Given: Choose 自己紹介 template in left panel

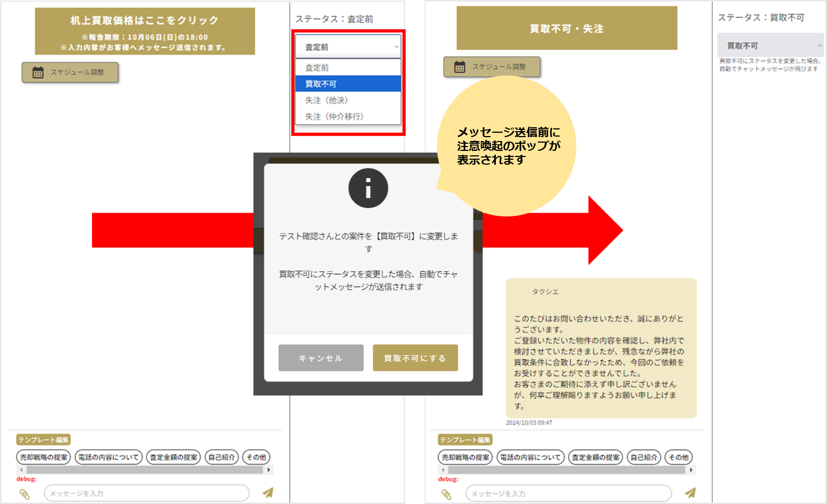Looking at the screenshot, I should pyautogui.click(x=221, y=457).
